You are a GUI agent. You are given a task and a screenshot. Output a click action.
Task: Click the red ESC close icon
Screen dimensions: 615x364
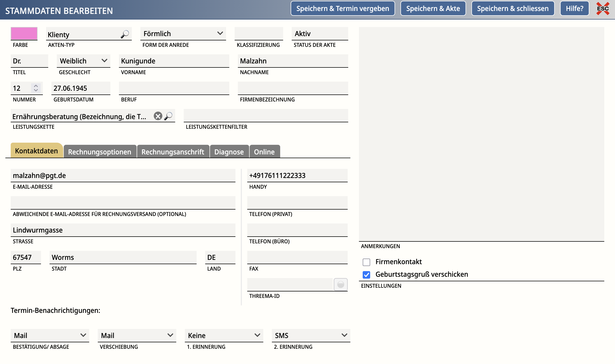pos(603,9)
